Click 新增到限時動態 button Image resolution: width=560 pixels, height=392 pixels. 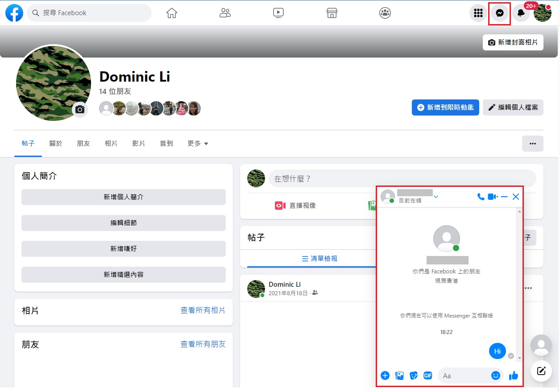point(445,107)
